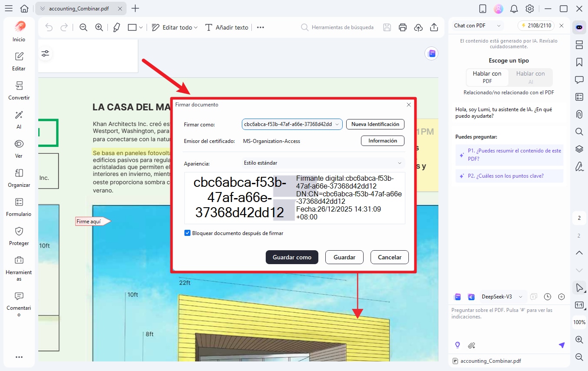The height and width of the screenshot is (371, 588).
Task: Click the attachment paperclip icon in the sidebar
Action: pyautogui.click(x=579, y=114)
